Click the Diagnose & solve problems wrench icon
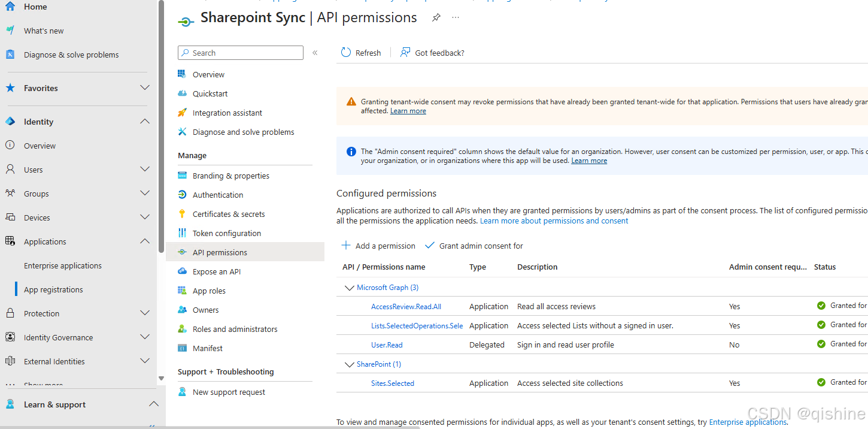 point(10,55)
